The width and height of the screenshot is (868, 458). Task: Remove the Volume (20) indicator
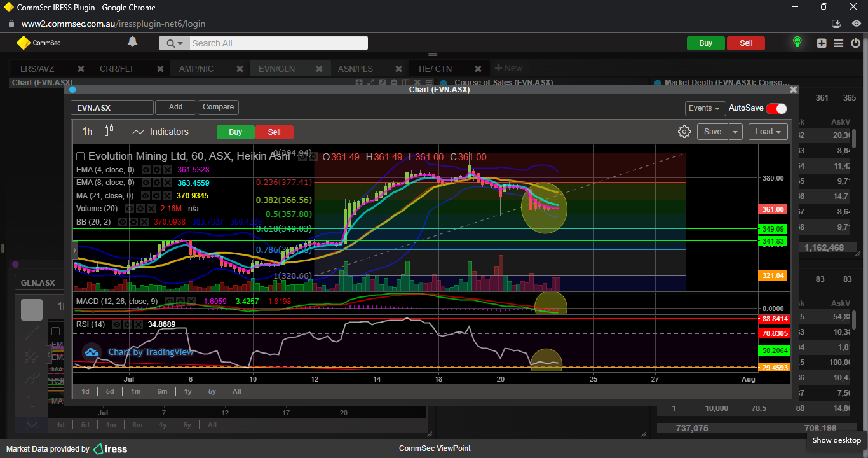(151, 209)
